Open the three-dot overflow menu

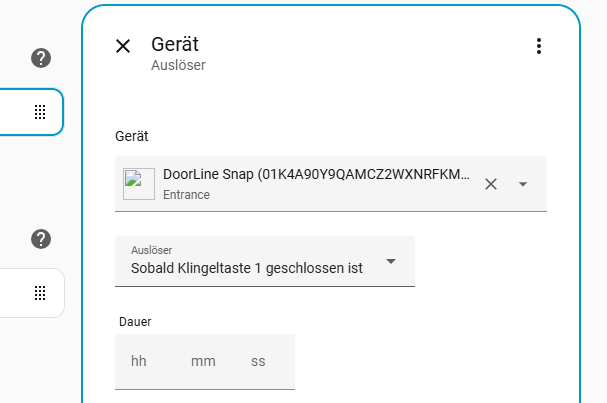click(x=539, y=46)
